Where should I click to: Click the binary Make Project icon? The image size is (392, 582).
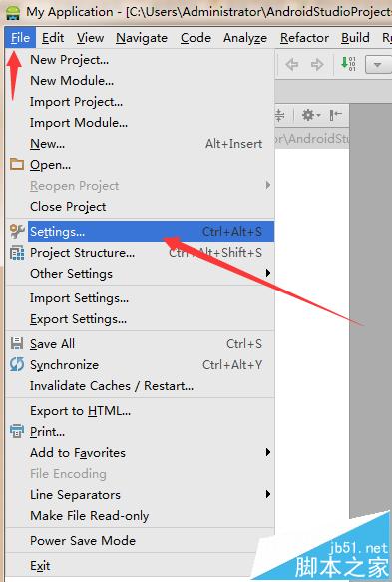point(348,64)
